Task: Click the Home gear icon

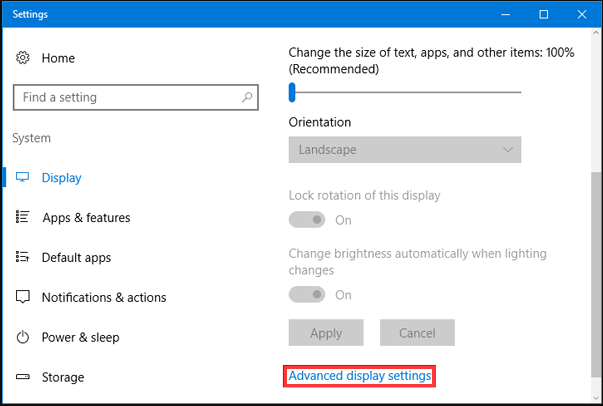Action: point(23,58)
